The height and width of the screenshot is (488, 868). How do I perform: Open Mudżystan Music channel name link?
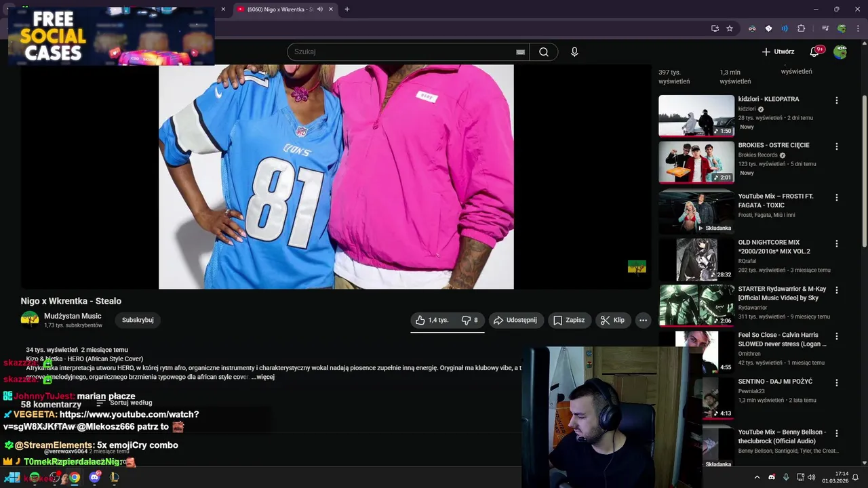(73, 316)
